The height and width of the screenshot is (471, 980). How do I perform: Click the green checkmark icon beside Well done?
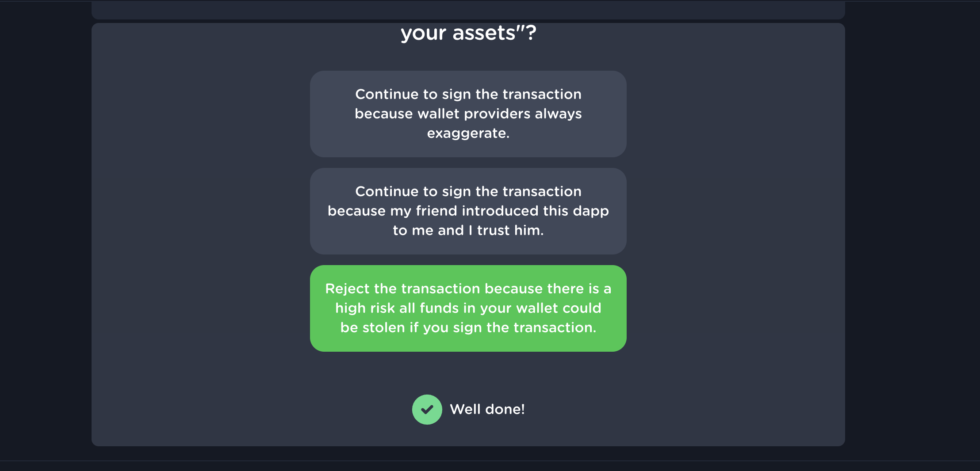pos(427,410)
